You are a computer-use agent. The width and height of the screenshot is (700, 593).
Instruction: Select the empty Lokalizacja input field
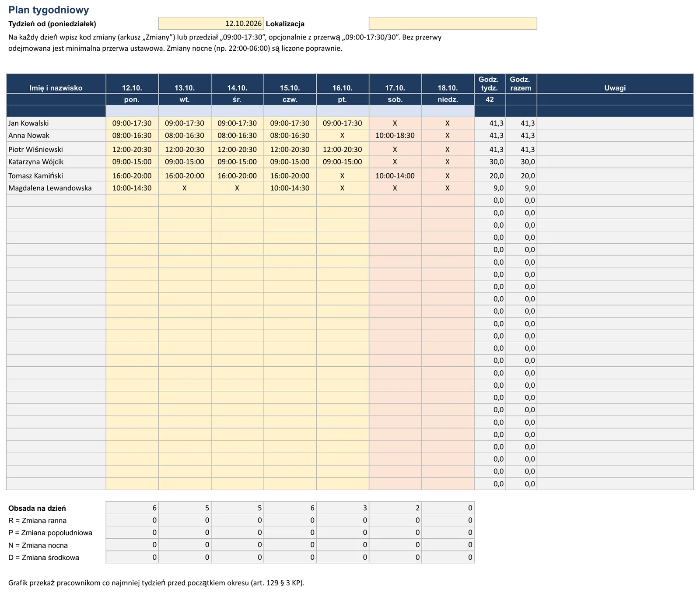pyautogui.click(x=453, y=24)
